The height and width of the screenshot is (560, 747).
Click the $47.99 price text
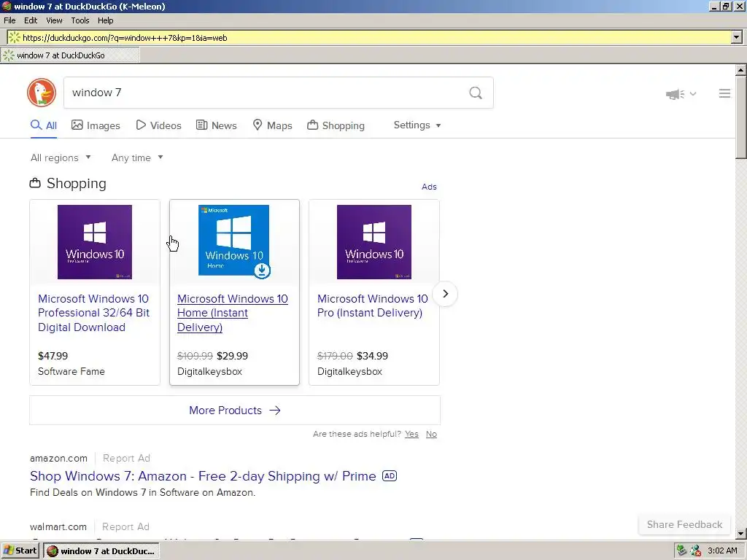click(53, 356)
